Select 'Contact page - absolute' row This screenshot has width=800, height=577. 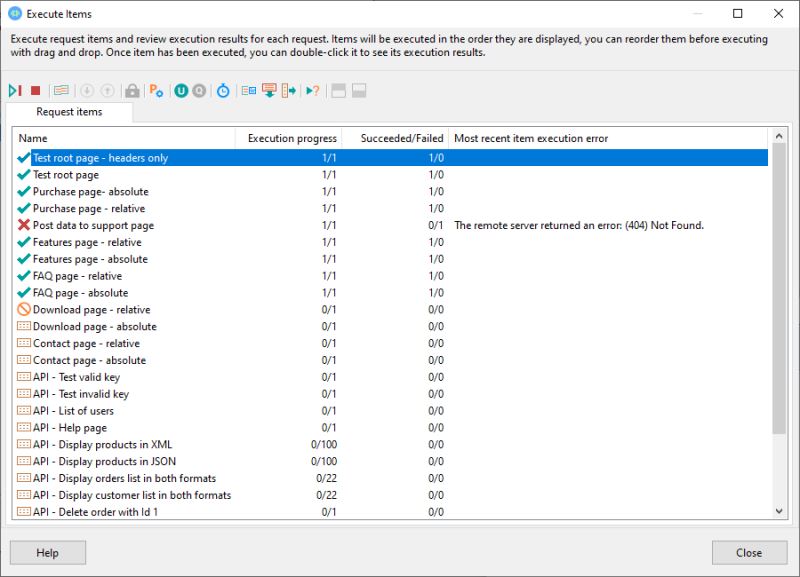391,360
